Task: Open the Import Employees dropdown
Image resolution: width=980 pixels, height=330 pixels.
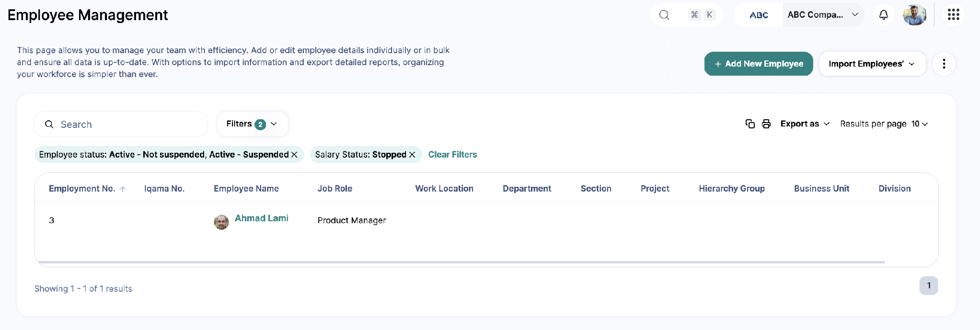Action: click(x=872, y=64)
